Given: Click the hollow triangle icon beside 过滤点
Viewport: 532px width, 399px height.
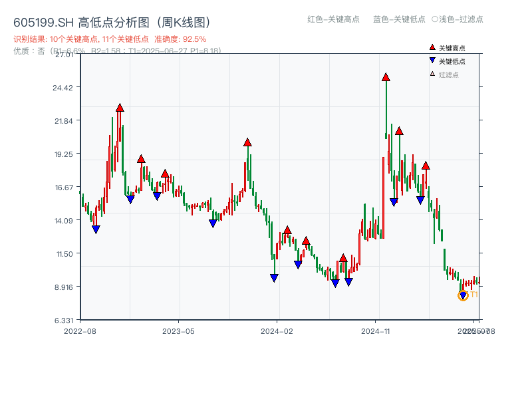Looking at the screenshot, I should point(432,74).
